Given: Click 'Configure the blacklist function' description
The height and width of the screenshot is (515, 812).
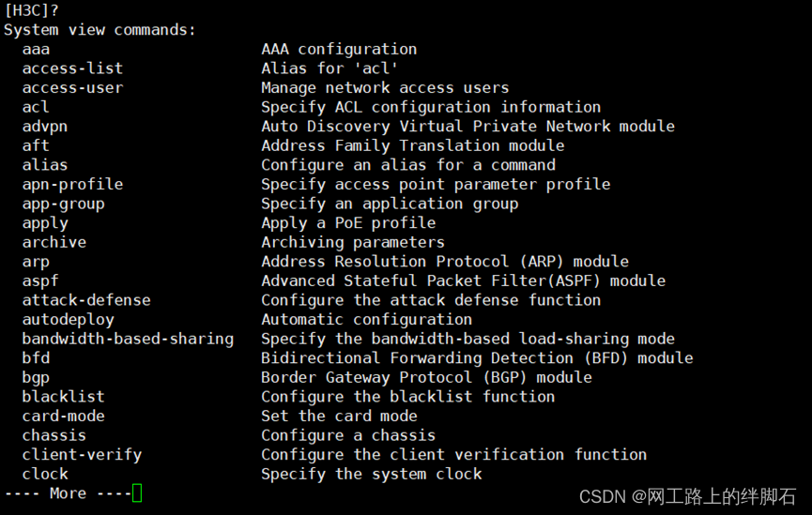Looking at the screenshot, I should click(x=408, y=397).
